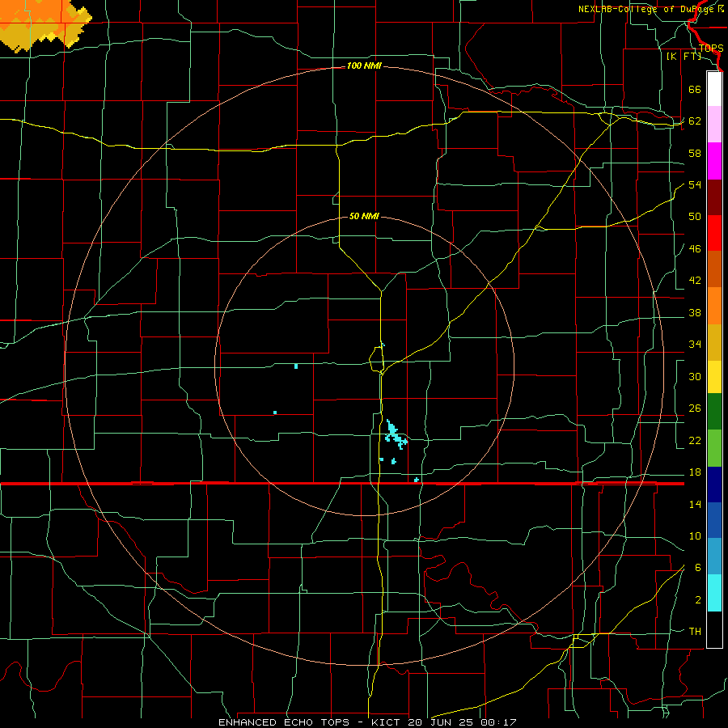728x728 pixels.
Task: Click the '42' legend value
Action: [x=695, y=281]
